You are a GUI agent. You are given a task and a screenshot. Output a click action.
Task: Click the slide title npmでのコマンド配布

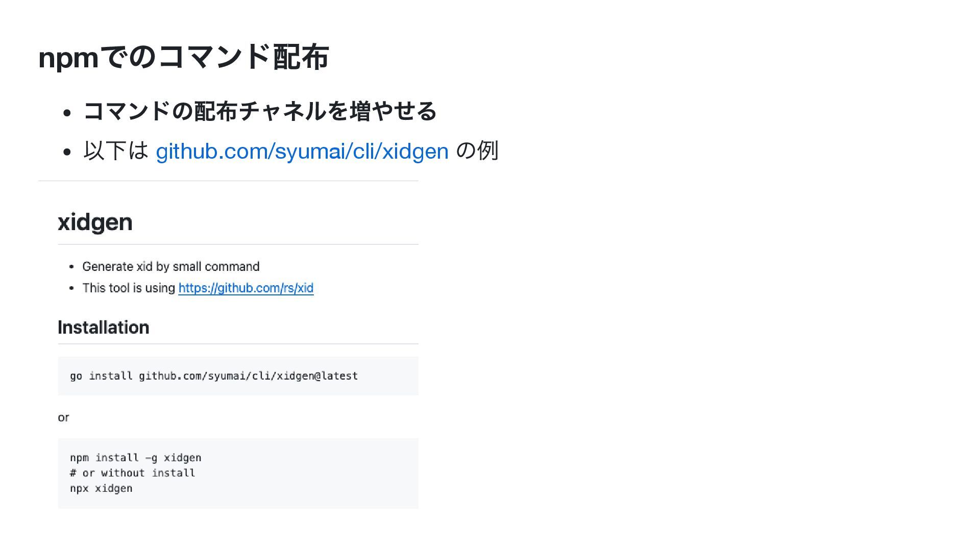click(x=184, y=57)
